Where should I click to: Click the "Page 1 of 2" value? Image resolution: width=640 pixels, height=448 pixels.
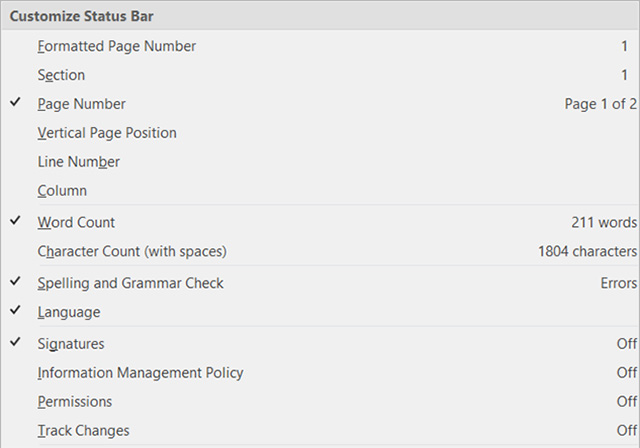(600, 104)
